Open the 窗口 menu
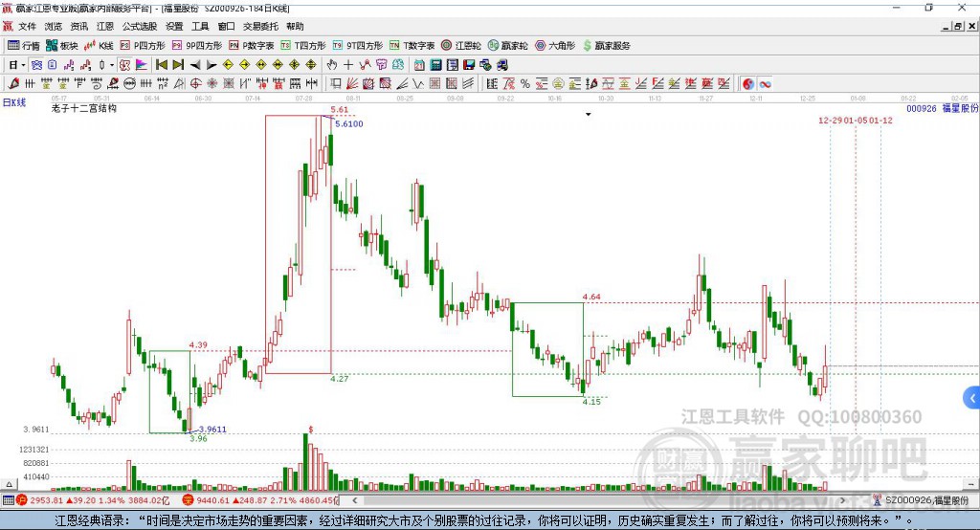Image resolution: width=980 pixels, height=530 pixels. (x=226, y=26)
